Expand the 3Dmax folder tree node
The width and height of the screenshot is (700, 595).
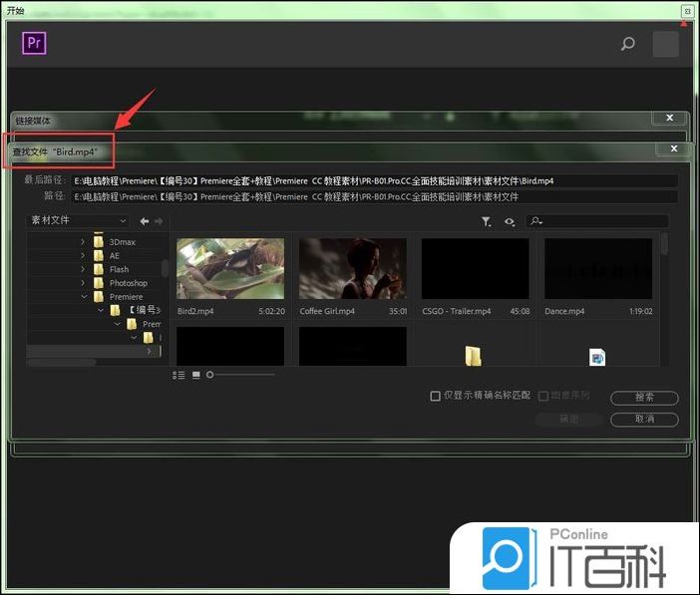(x=83, y=242)
